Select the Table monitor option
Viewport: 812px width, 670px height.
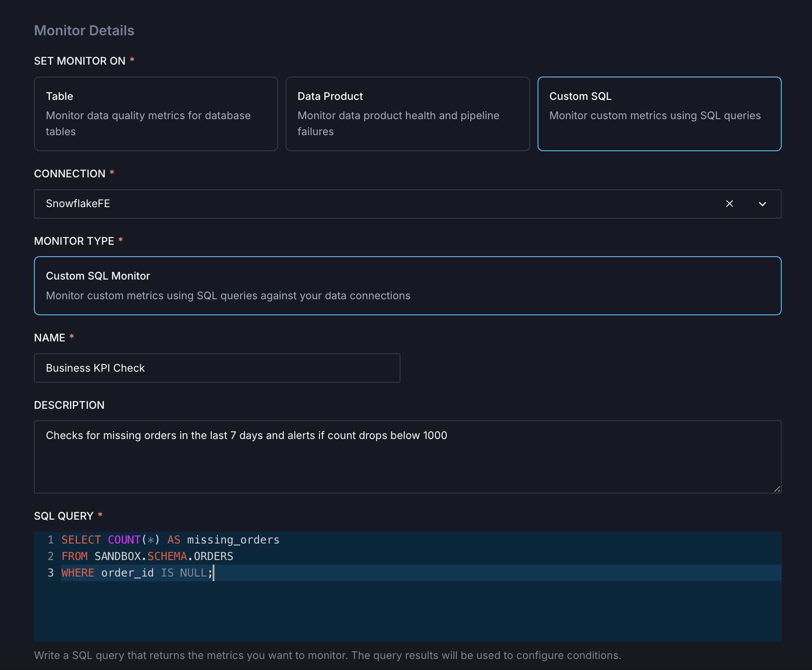pyautogui.click(x=156, y=114)
